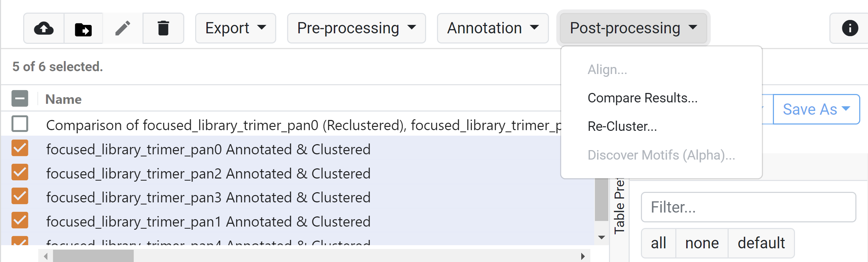
Task: Toggle the select-all header checkbox
Action: (x=20, y=99)
